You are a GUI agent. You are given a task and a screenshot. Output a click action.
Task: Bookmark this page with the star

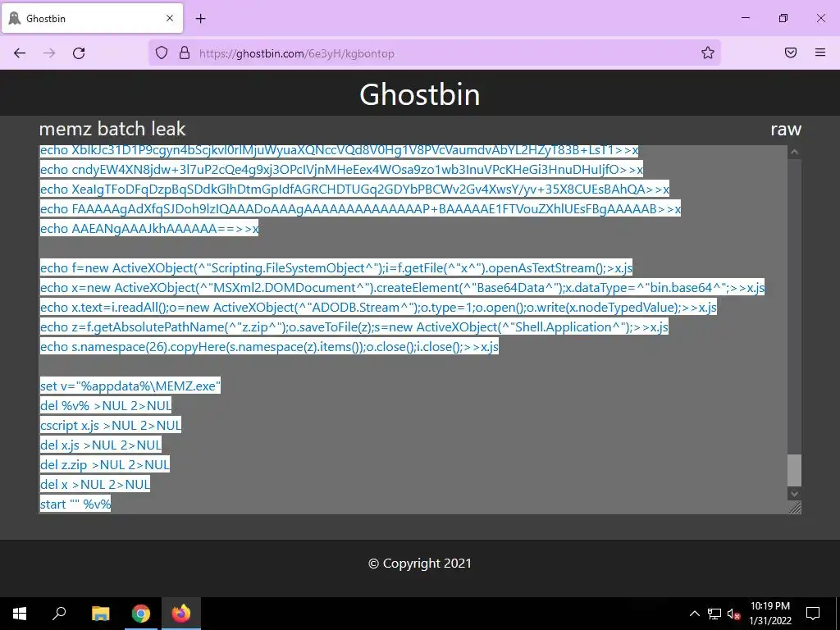click(708, 52)
